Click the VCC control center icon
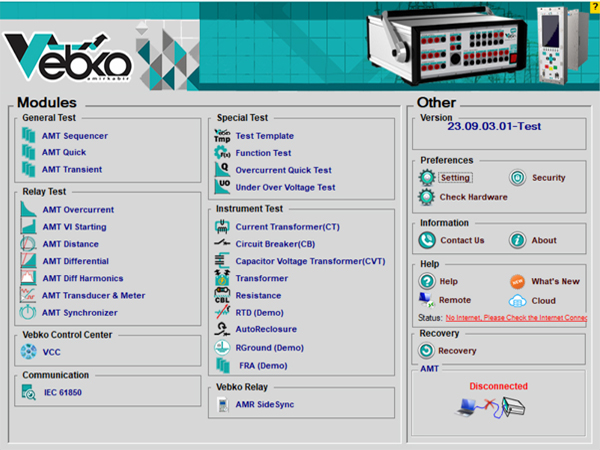This screenshot has height=450, width=600. pyautogui.click(x=28, y=352)
